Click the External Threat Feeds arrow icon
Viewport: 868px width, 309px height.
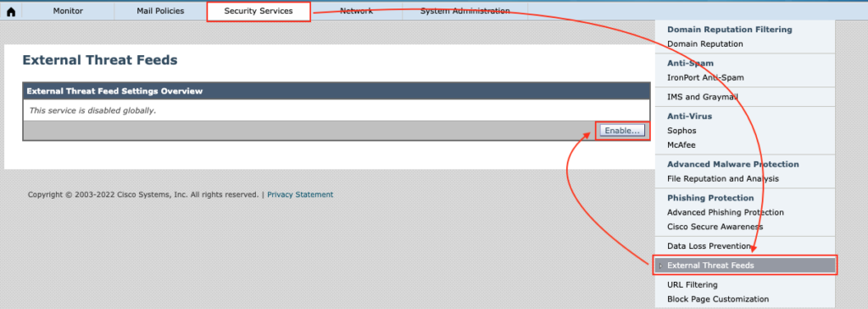coord(660,266)
